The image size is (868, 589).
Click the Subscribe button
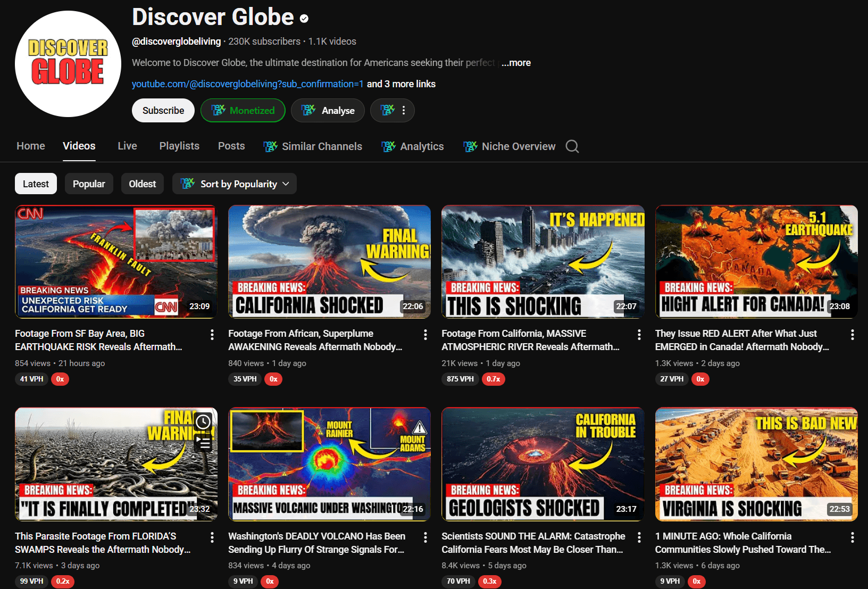coord(163,111)
